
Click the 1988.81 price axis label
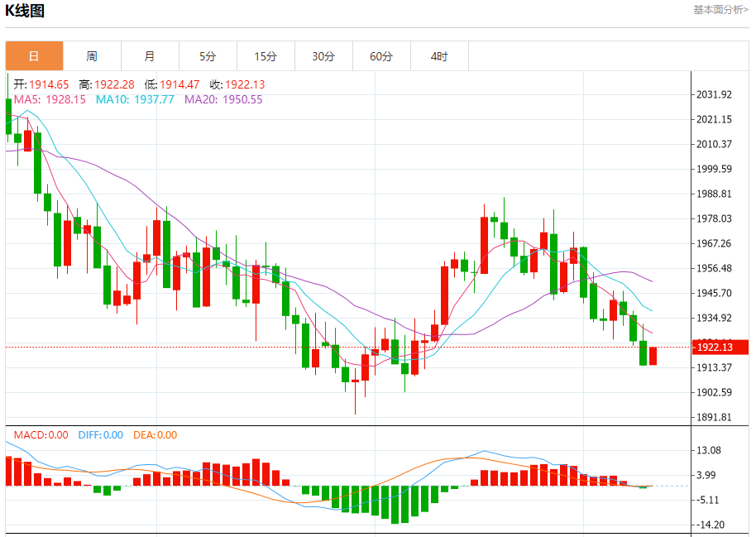pyautogui.click(x=714, y=194)
